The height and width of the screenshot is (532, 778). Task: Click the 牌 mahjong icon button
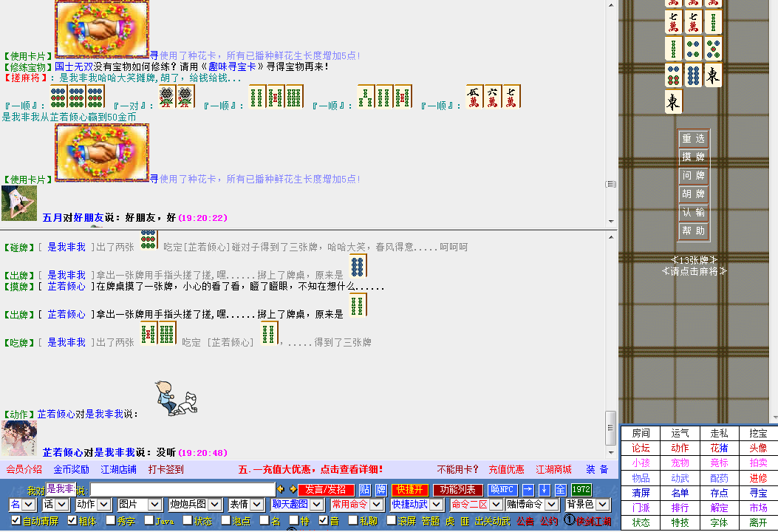tap(381, 490)
